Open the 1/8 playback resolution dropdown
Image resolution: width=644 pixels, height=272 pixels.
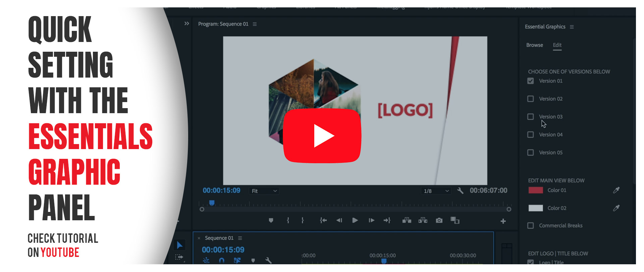click(436, 191)
